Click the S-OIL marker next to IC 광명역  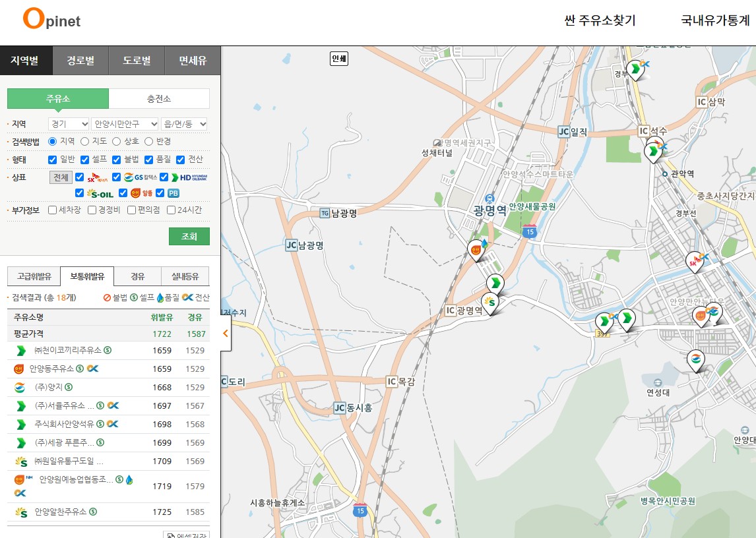pos(490,303)
